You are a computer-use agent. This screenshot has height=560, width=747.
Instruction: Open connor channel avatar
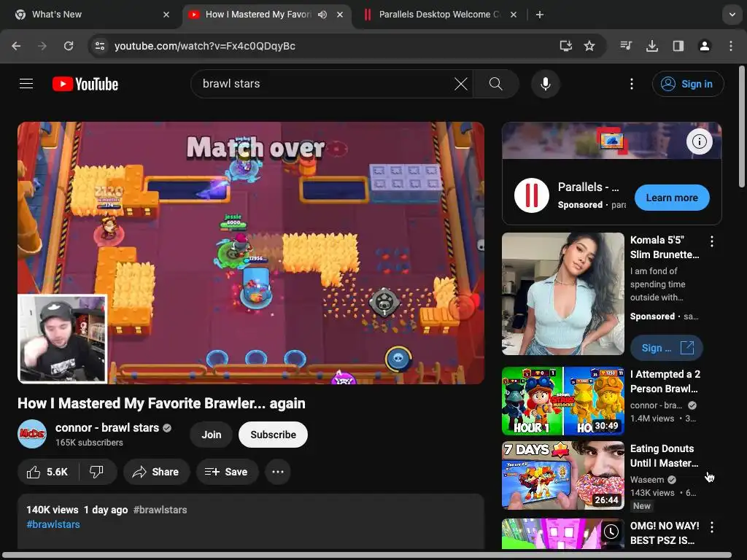[32, 434]
